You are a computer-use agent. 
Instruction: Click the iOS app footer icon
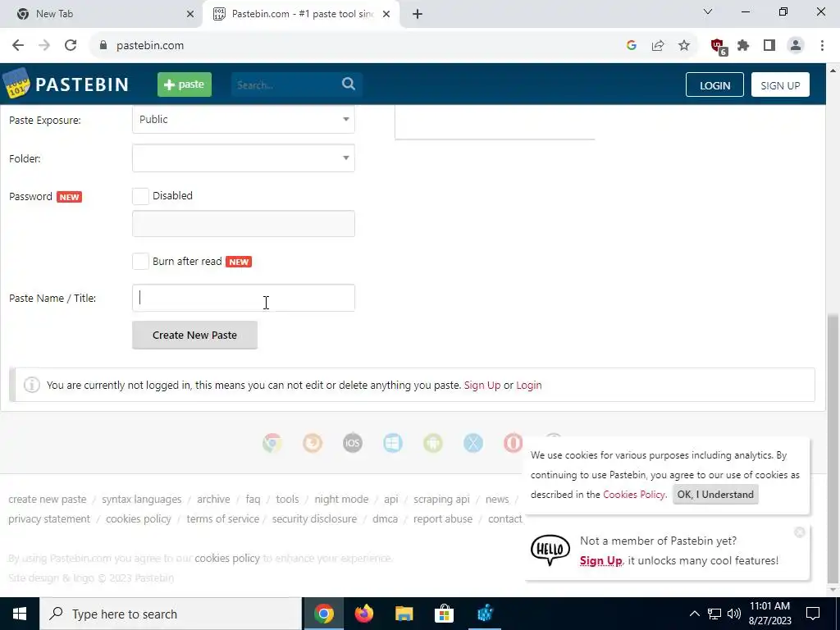(x=353, y=443)
